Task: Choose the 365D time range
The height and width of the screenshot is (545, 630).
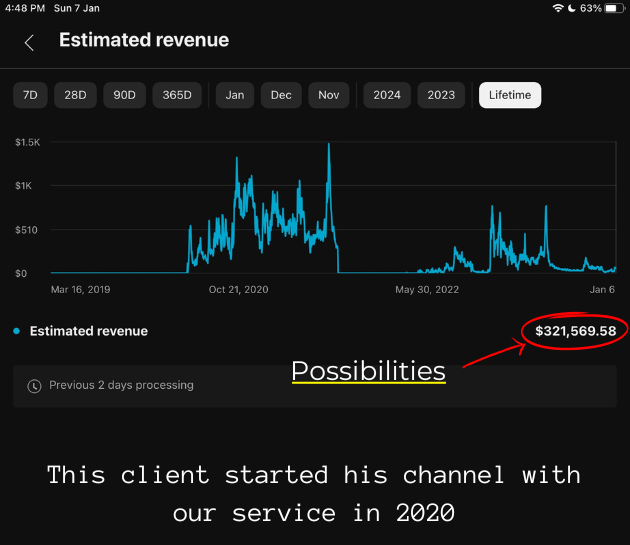Action: 177,95
